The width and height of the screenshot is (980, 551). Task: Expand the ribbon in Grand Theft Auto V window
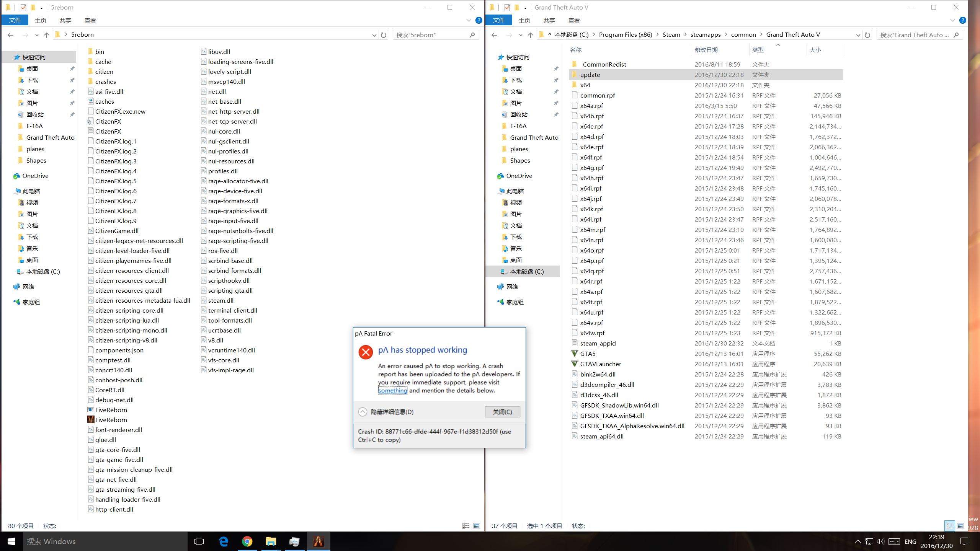952,20
